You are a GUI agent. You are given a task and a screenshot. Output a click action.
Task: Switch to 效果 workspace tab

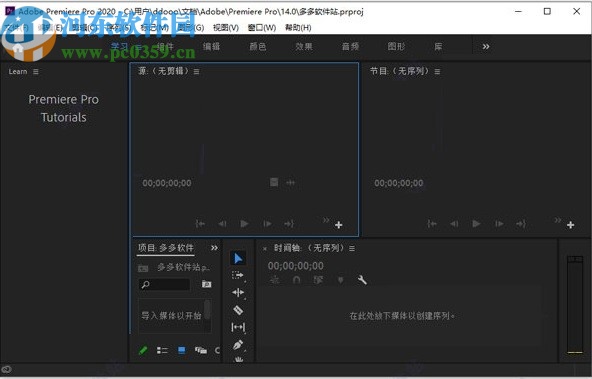tap(304, 46)
